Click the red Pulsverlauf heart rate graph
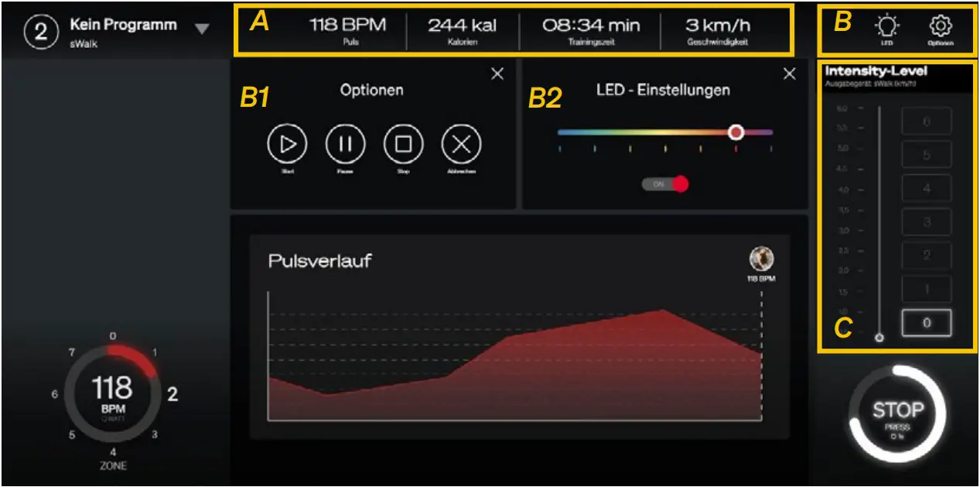Image resolution: width=980 pixels, height=487 pixels. (514, 364)
